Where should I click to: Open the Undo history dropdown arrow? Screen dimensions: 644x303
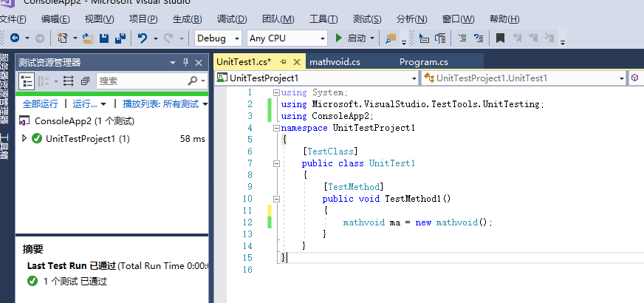click(156, 38)
